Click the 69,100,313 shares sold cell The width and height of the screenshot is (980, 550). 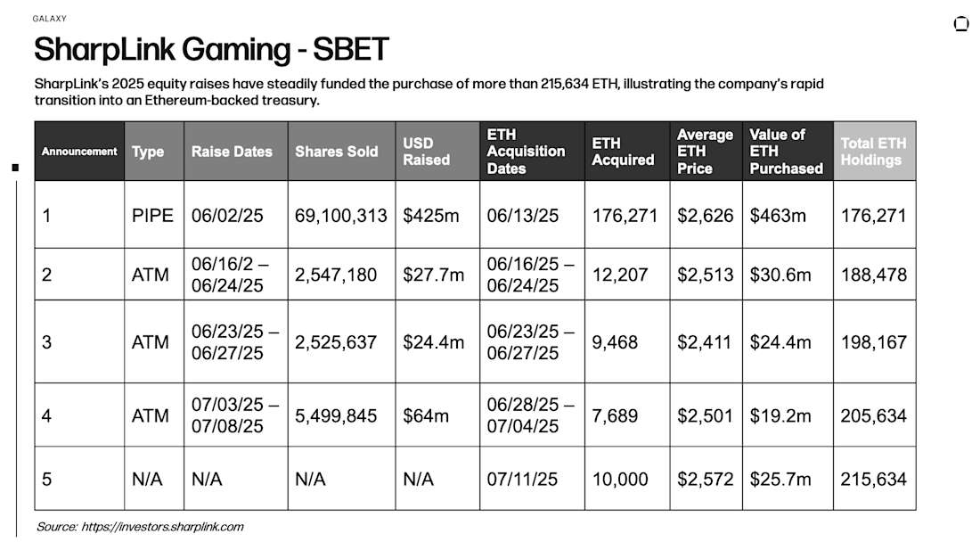341,215
